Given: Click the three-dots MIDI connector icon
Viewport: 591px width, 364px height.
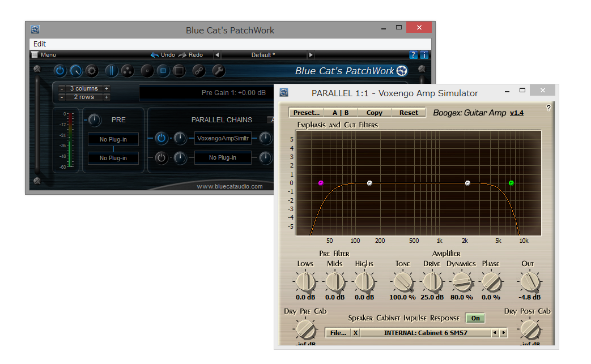Looking at the screenshot, I should 127,71.
